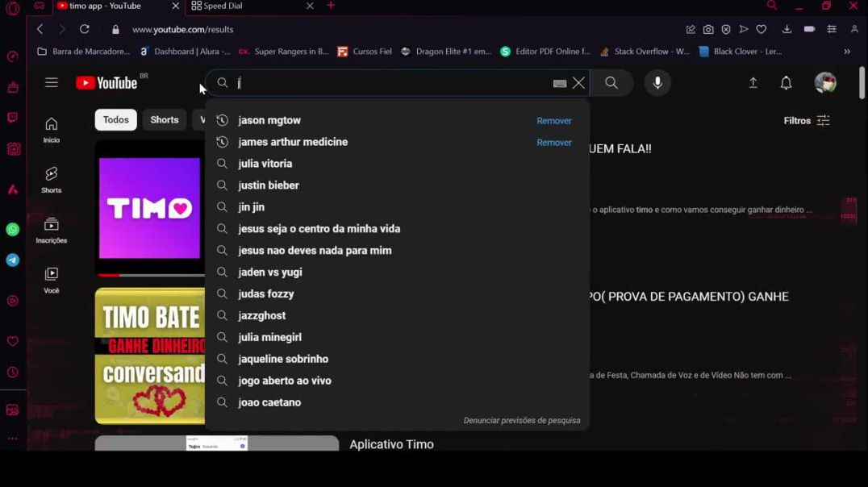This screenshot has width=868, height=487.
Task: Select the Shorts filter chip
Action: [165, 119]
